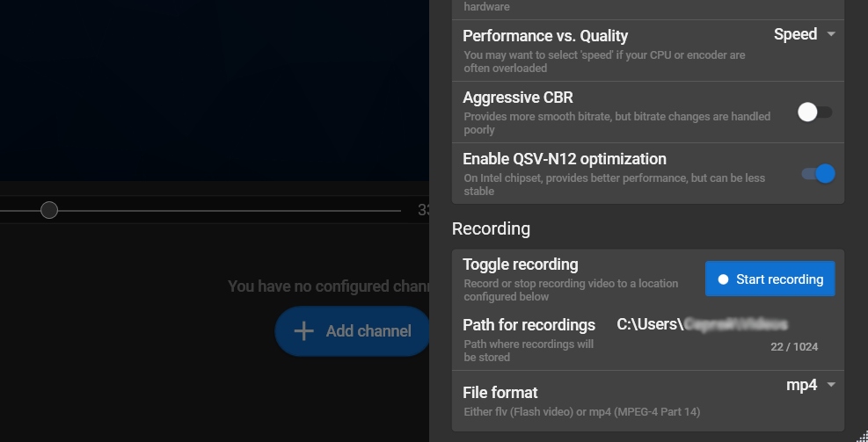The height and width of the screenshot is (442, 868).
Task: Click the record dot icon on Start recording
Action: point(723,279)
